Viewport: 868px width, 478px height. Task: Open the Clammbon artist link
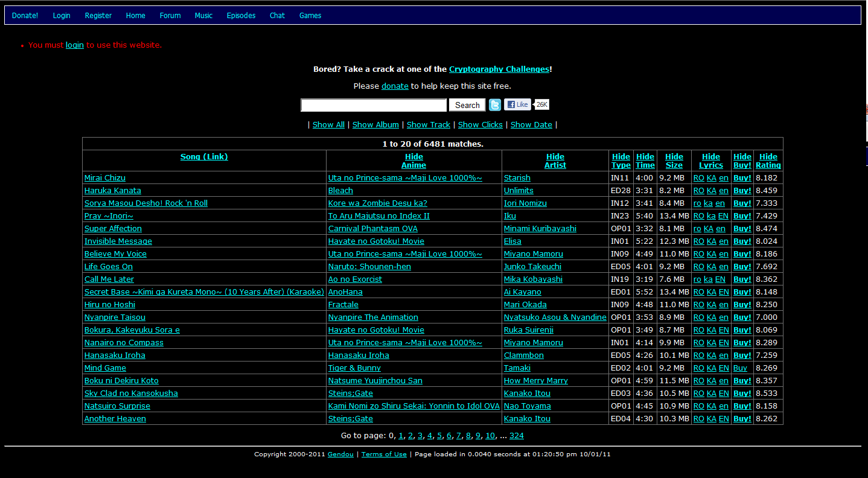[524, 355]
